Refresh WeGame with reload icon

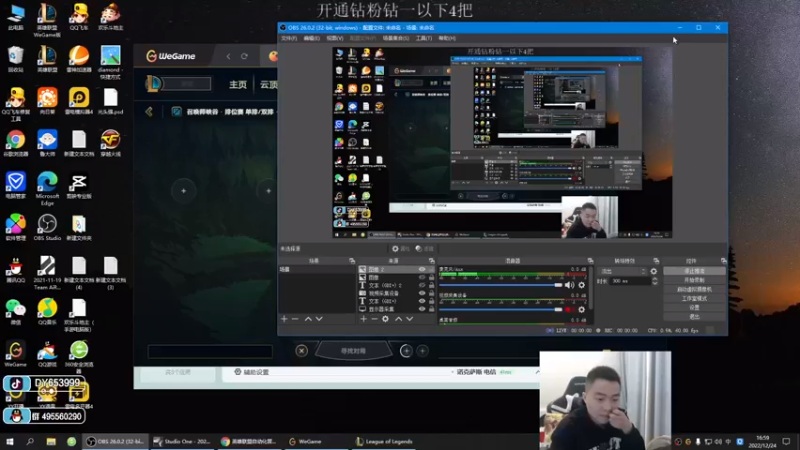pyautogui.click(x=244, y=56)
